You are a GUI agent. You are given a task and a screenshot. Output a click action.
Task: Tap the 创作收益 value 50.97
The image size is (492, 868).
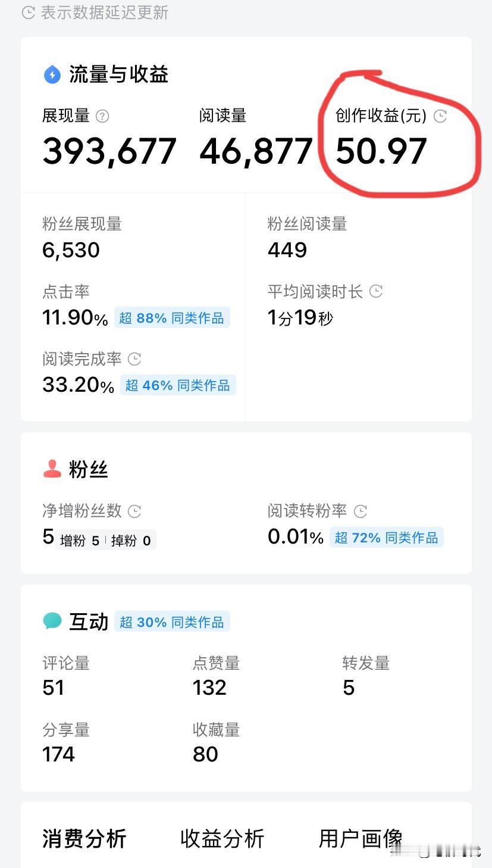381,151
